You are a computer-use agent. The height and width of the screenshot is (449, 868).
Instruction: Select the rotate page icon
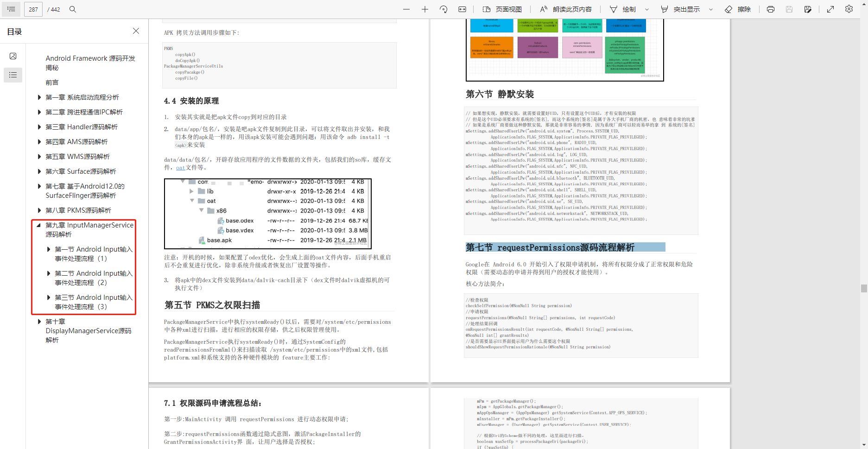[x=444, y=9]
